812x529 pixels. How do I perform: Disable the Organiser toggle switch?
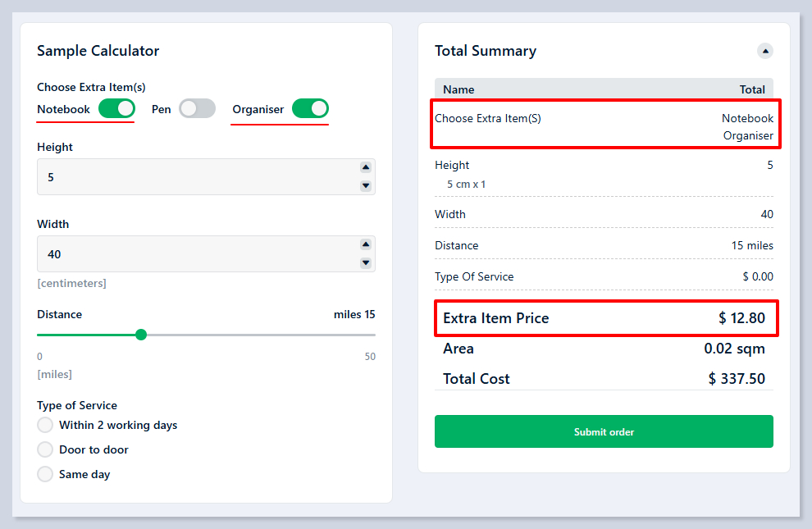310,108
